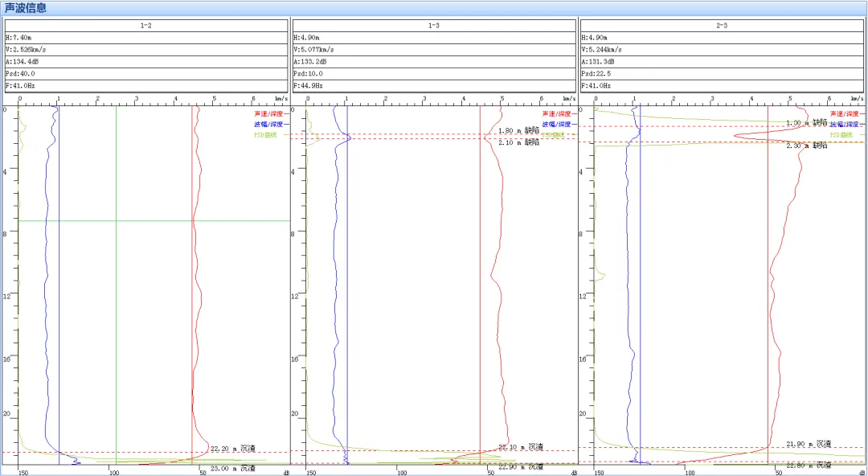The height and width of the screenshot is (476, 868).
Task: Select the 1.80 m 缺陷 defect marker
Action: pyautogui.click(x=518, y=130)
